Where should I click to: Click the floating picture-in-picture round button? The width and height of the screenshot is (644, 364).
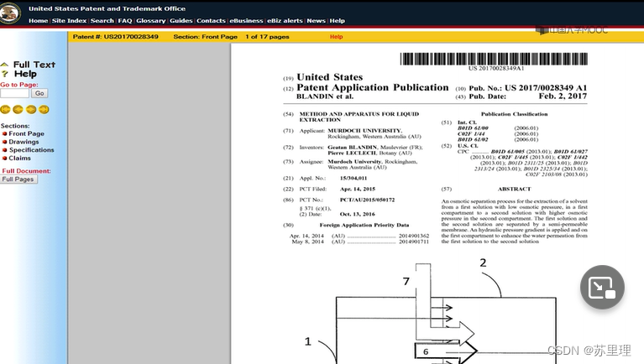[602, 288]
